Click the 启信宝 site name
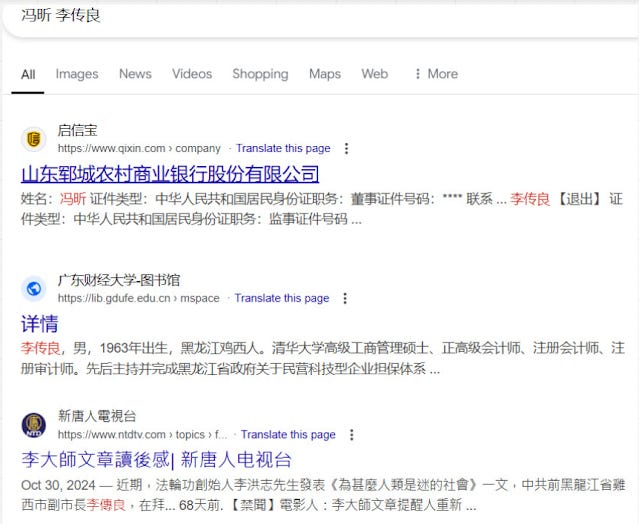 coord(77,130)
